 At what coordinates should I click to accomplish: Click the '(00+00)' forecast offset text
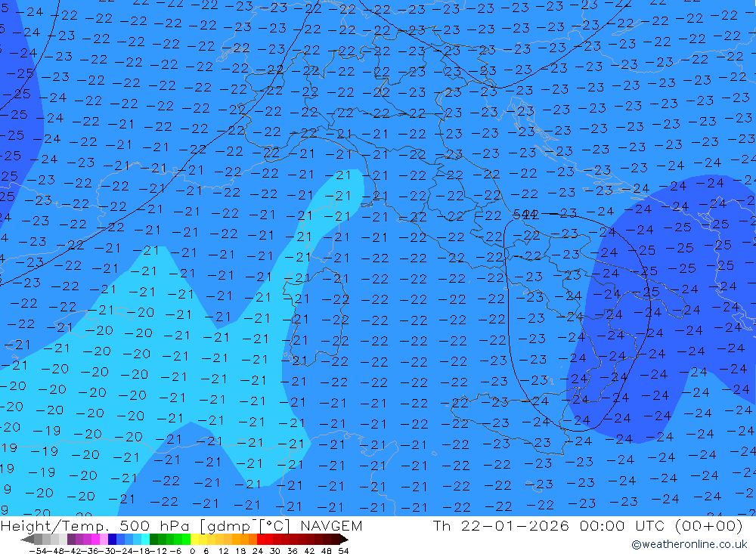click(709, 526)
